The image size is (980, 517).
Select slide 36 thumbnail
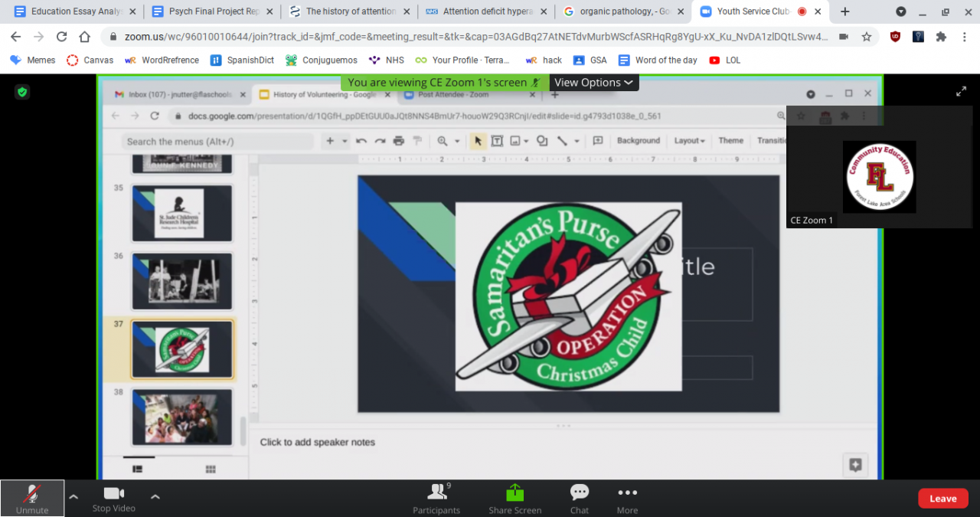coord(182,282)
